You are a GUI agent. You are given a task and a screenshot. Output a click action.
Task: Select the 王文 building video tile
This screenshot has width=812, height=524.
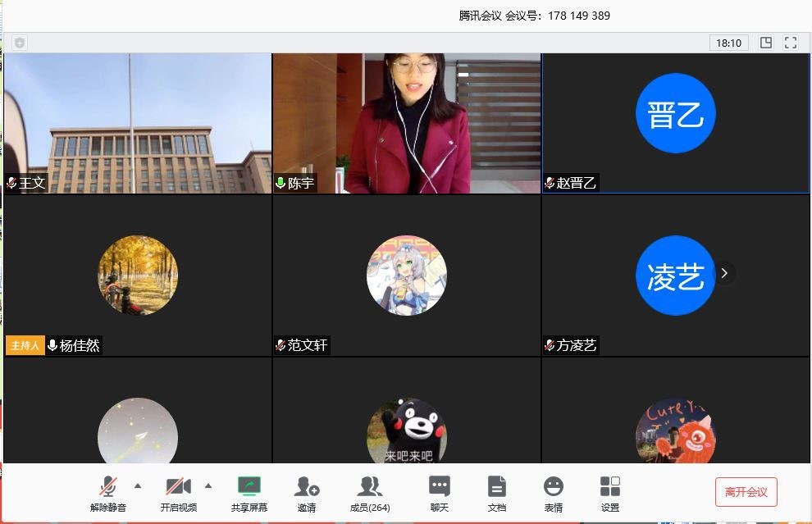pos(137,123)
